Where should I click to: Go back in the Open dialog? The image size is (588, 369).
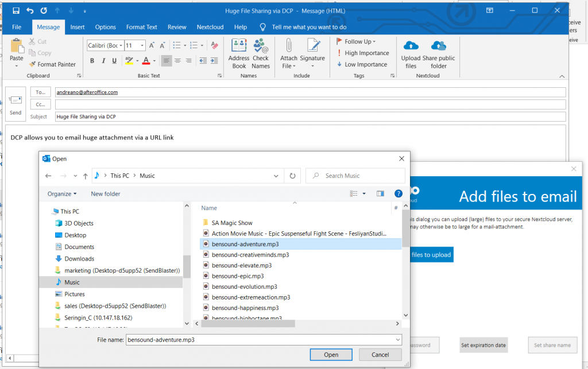[x=48, y=176]
